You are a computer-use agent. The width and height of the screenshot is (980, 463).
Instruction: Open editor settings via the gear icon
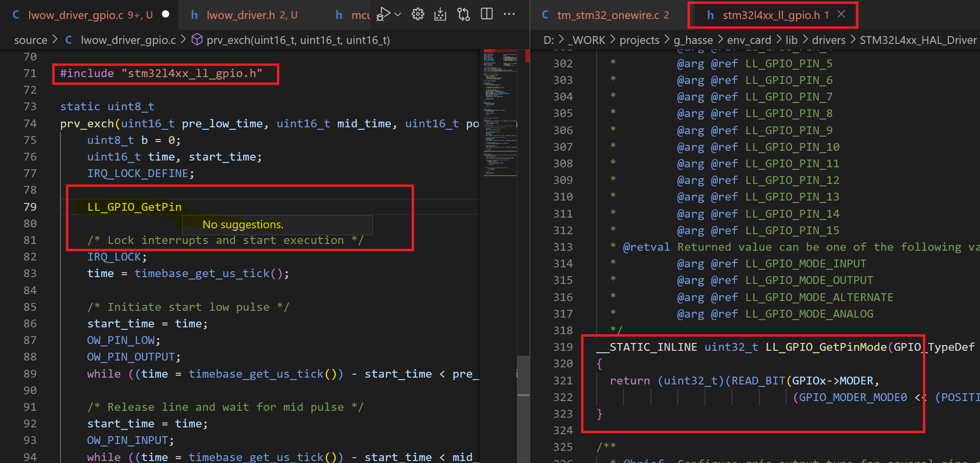tap(418, 15)
